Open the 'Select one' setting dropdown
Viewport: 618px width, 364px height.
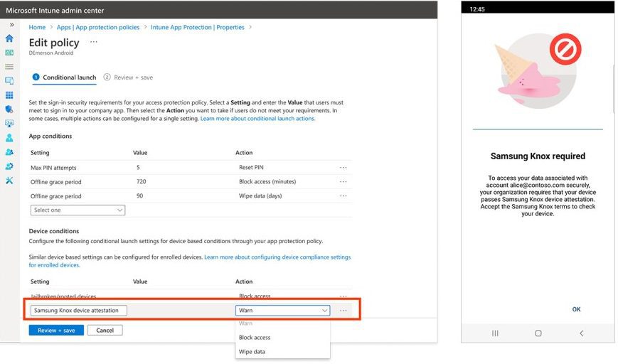(78, 210)
